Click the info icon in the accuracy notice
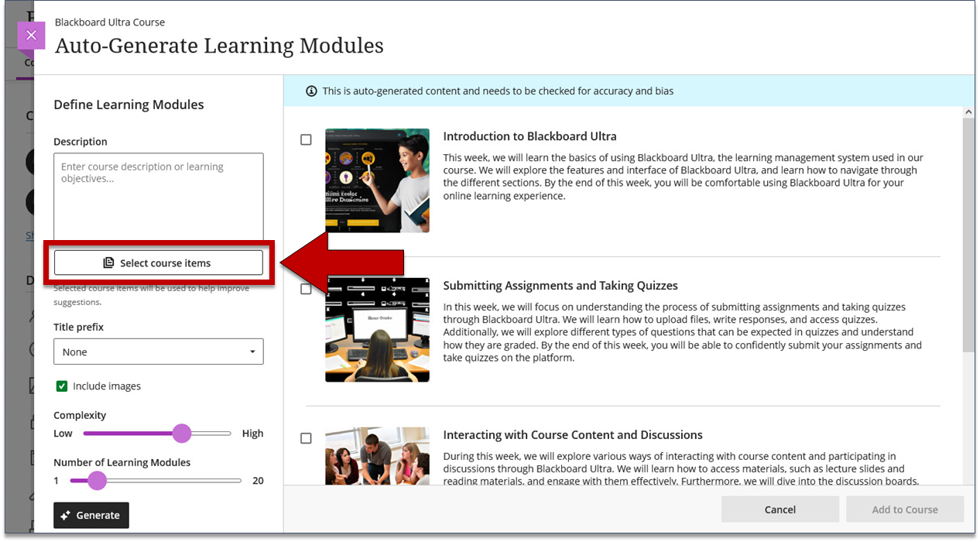980x542 pixels. click(x=311, y=91)
